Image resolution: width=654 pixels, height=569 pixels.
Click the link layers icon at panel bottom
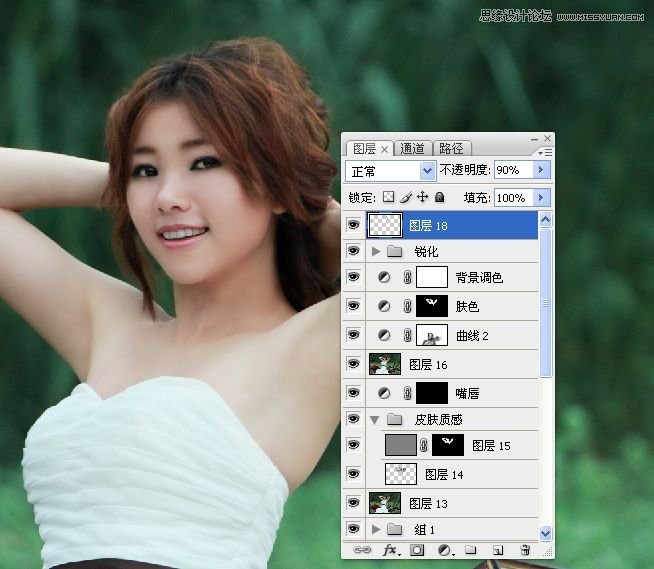pos(362,550)
